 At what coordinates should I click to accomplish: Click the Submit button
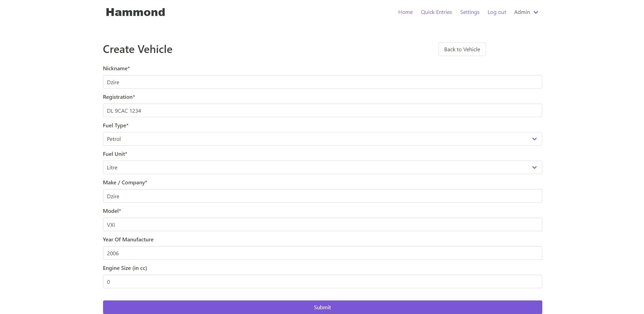coord(322,307)
